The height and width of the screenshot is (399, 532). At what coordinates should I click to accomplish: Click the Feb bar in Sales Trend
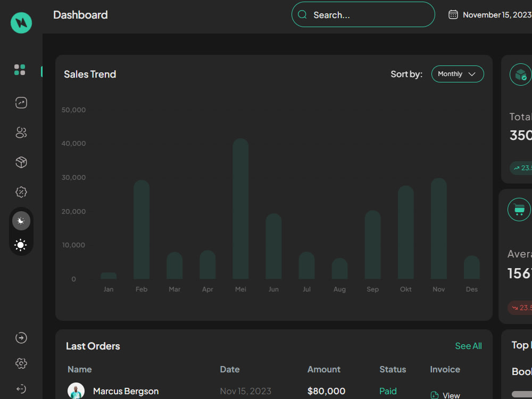[142, 230]
